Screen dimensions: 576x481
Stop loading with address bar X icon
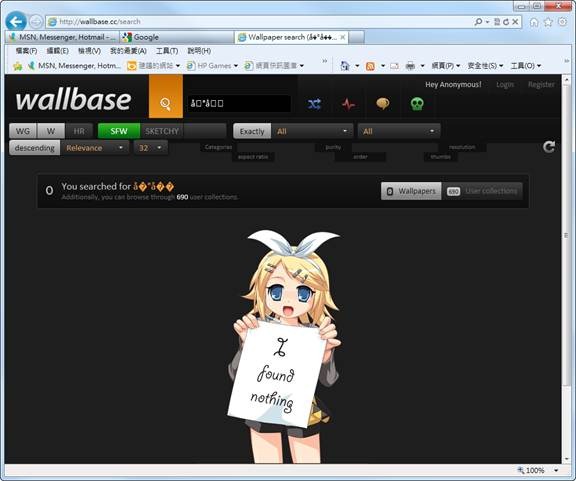coord(515,22)
